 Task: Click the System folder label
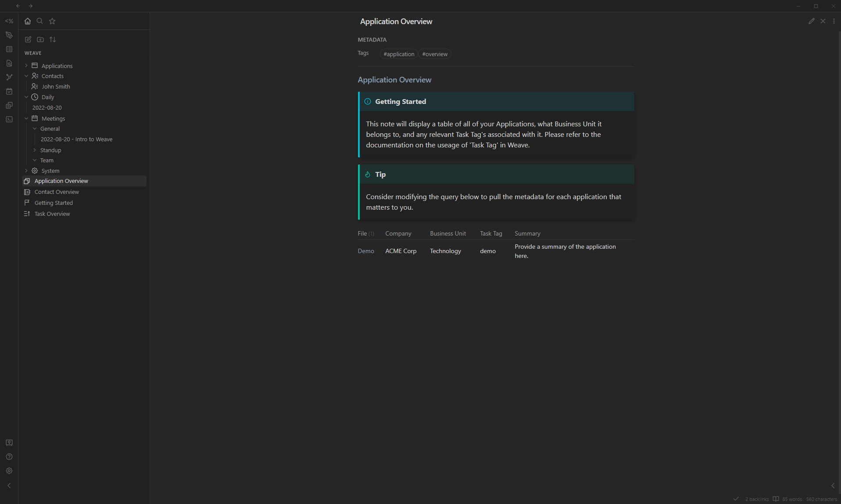(50, 171)
